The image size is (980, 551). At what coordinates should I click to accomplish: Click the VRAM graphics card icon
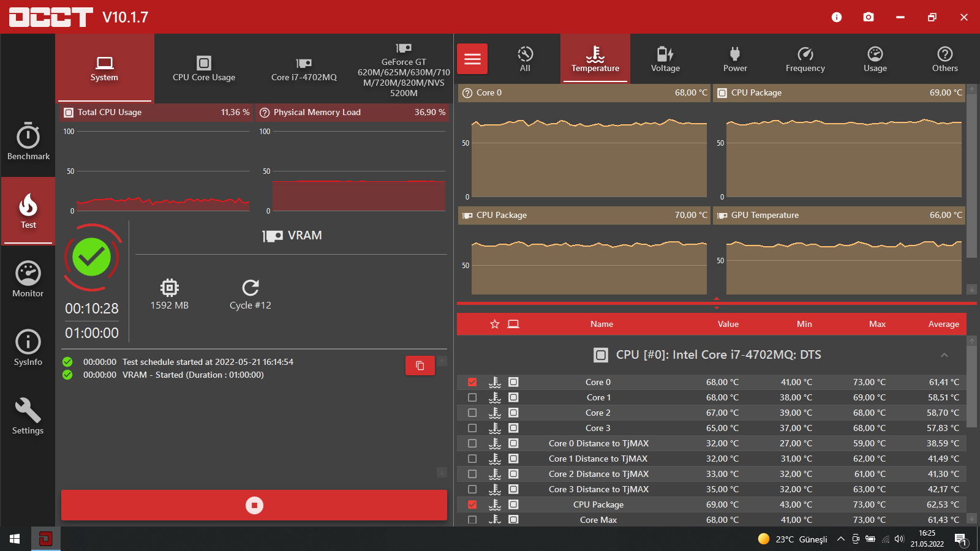point(273,236)
